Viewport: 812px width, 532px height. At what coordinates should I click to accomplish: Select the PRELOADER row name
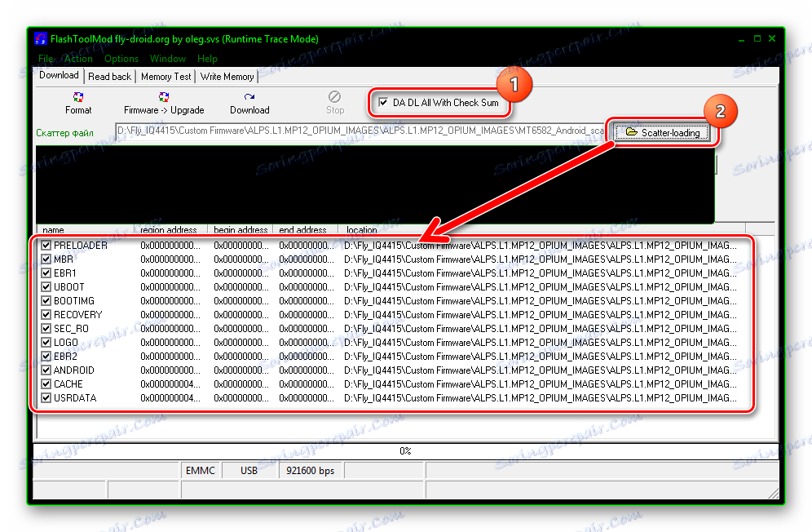(81, 246)
